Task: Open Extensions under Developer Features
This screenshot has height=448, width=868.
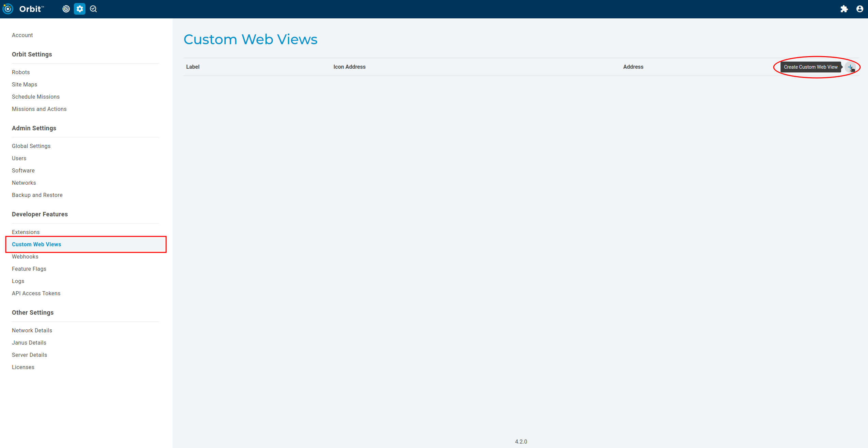Action: click(x=26, y=232)
